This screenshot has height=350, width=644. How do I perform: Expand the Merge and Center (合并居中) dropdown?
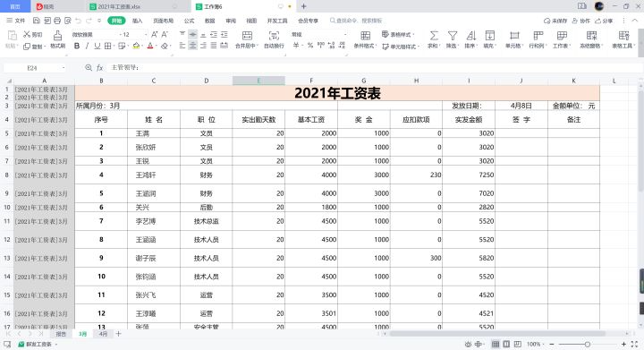coord(258,46)
